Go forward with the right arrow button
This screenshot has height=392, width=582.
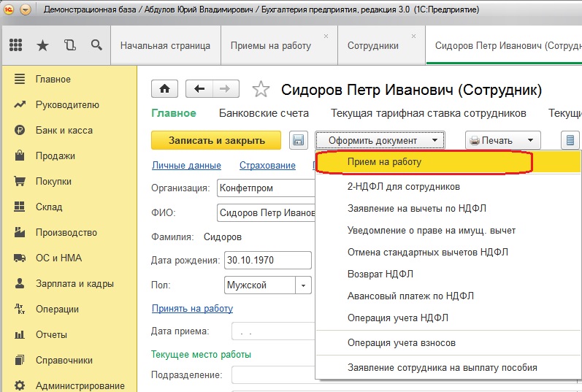click(226, 89)
